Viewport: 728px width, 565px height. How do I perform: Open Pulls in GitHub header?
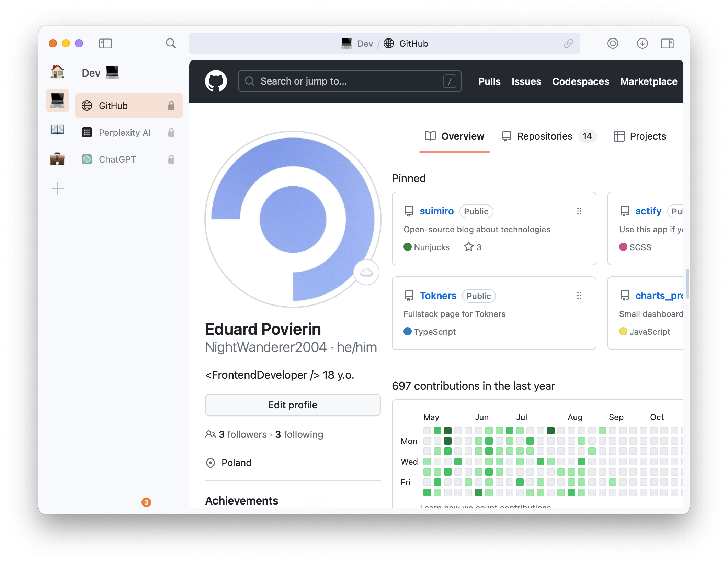point(489,81)
